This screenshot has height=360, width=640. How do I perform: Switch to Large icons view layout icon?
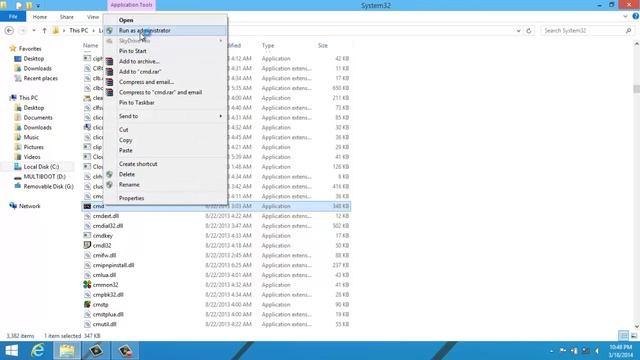(634, 336)
